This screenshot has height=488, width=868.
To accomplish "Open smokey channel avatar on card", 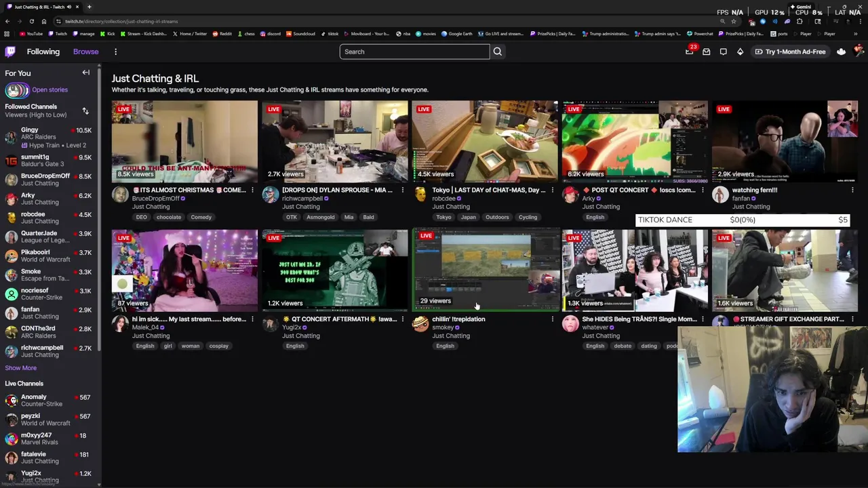I will coord(420,324).
